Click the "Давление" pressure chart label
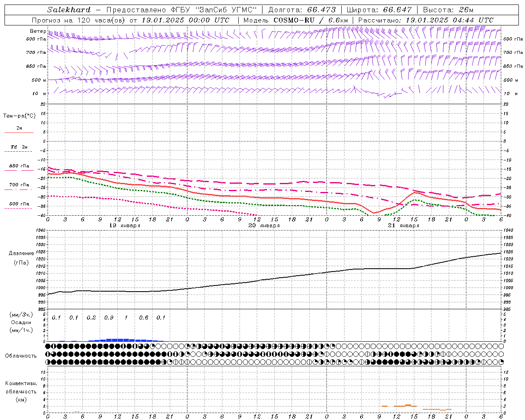This screenshot has width=525, height=420. [21, 253]
